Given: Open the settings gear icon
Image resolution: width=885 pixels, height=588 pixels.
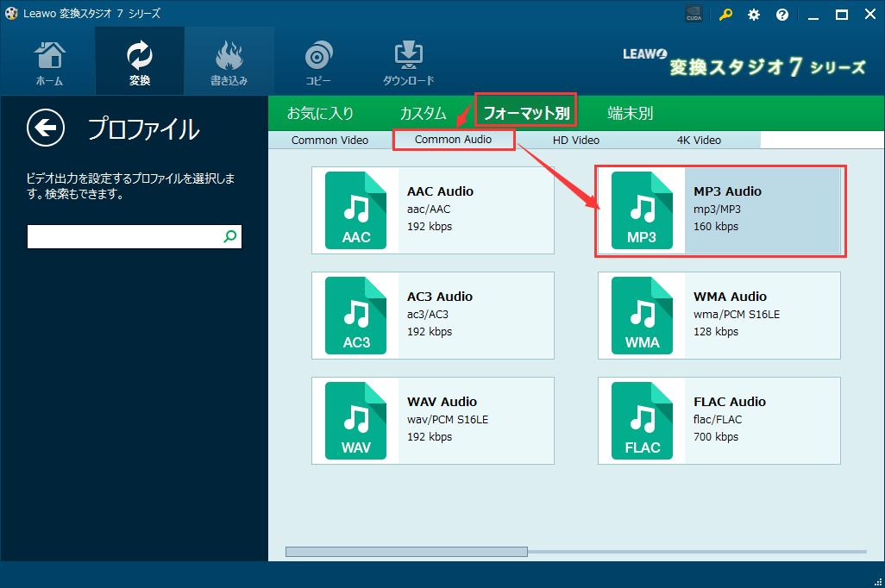Looking at the screenshot, I should (x=754, y=14).
